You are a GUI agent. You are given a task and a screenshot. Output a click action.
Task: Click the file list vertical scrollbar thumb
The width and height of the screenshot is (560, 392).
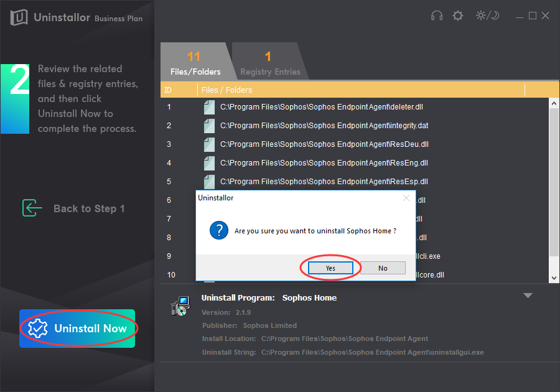click(554, 182)
